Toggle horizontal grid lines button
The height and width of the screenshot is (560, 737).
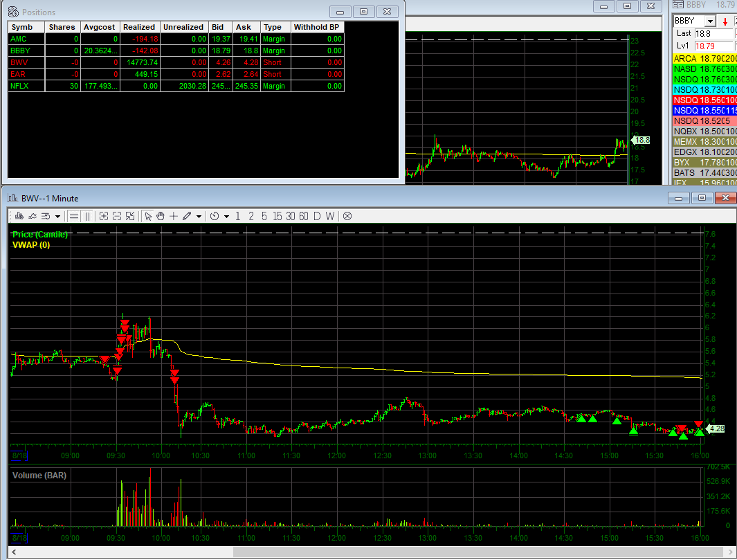[74, 216]
